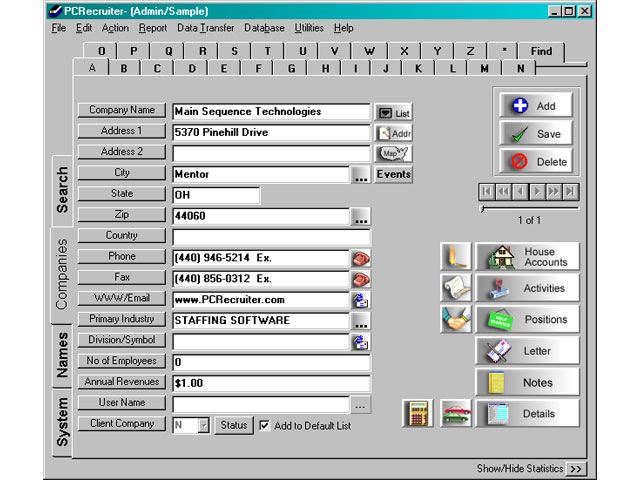Screen dimensions: 640x480
Task: Go to first record navigation button
Action: tap(487, 191)
